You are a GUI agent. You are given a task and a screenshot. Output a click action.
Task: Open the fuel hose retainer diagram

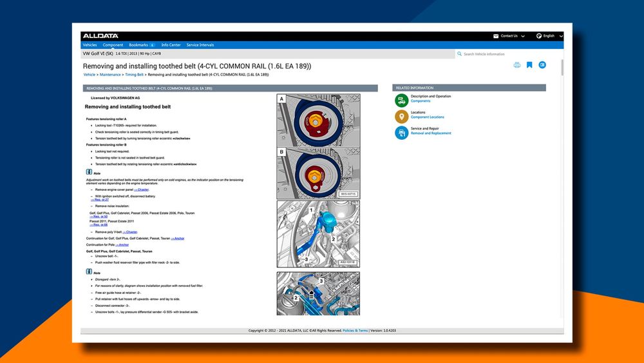pos(318,293)
